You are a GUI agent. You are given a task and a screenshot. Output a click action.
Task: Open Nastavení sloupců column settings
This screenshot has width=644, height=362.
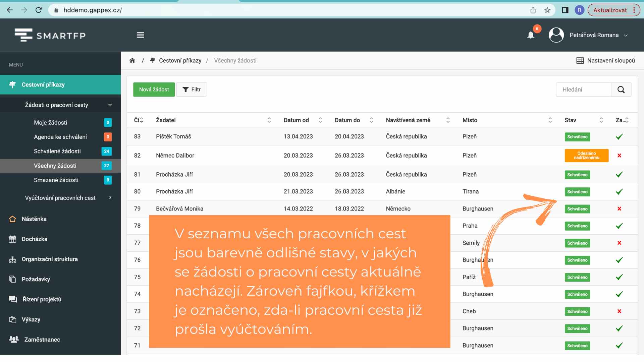click(x=606, y=61)
